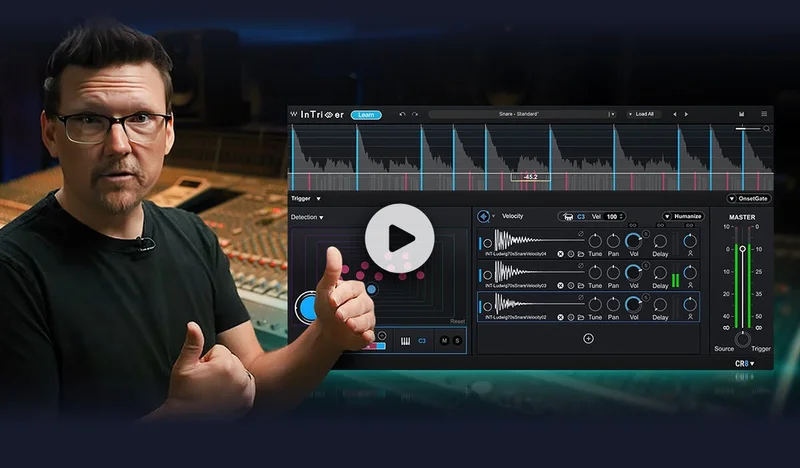Toggle the link icon above Vol column
800x468 pixels.
click(633, 225)
